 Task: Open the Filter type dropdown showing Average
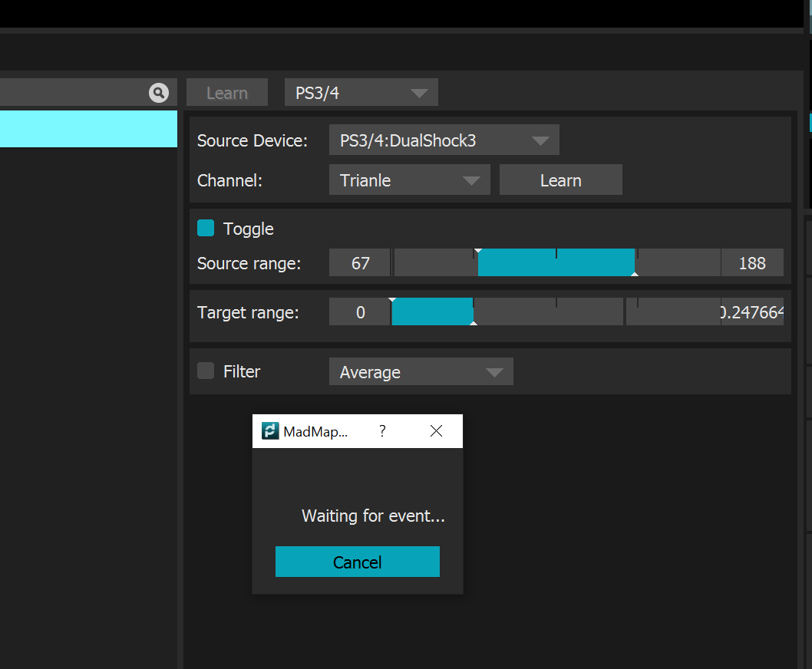[x=421, y=372]
